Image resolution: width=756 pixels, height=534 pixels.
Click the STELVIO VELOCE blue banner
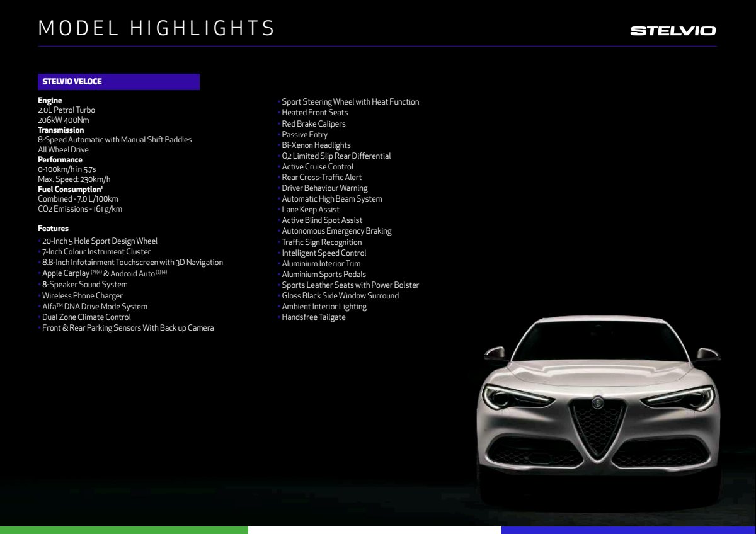(x=118, y=82)
